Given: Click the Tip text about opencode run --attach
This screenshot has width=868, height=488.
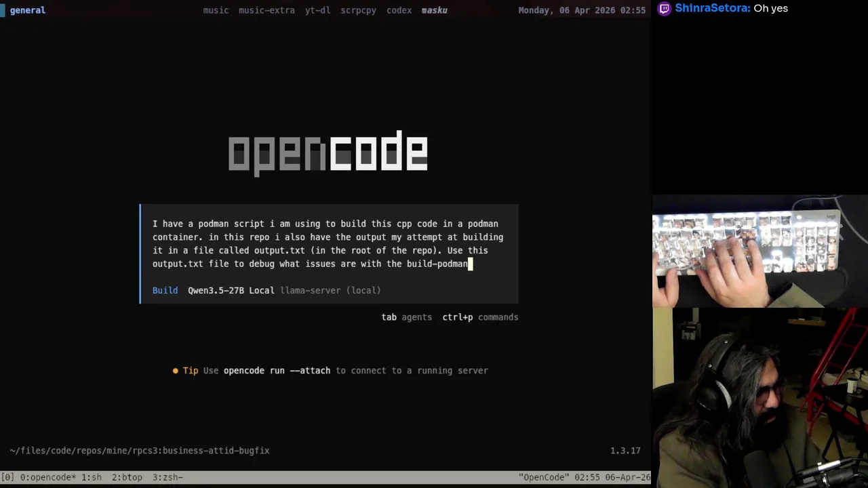Looking at the screenshot, I should 345,371.
